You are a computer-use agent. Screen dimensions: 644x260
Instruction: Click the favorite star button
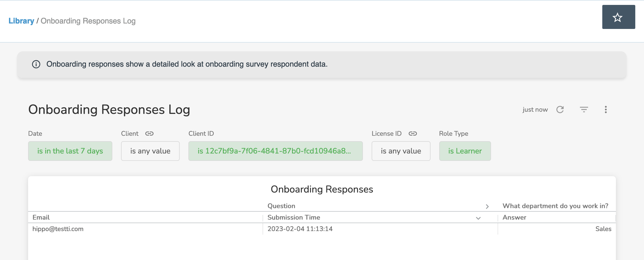click(618, 17)
